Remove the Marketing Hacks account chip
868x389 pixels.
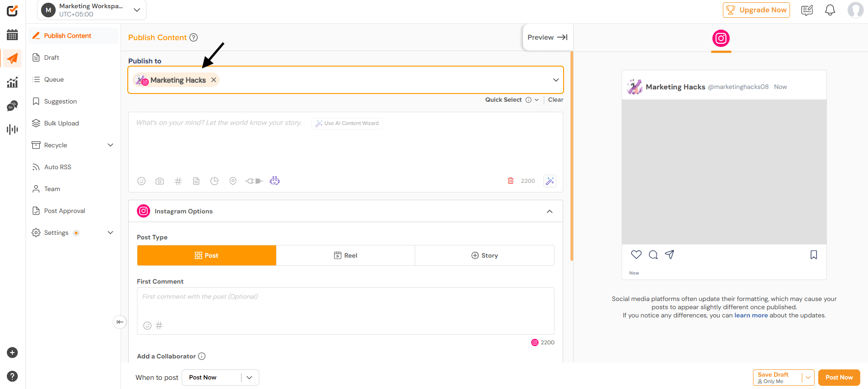(214, 80)
